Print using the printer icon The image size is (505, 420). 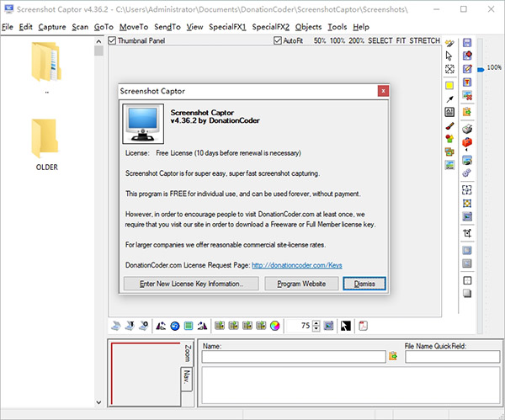[467, 129]
